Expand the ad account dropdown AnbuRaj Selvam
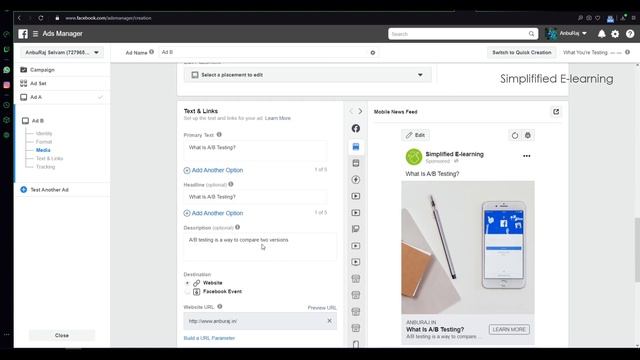640x360 pixels. pyautogui.click(x=62, y=52)
